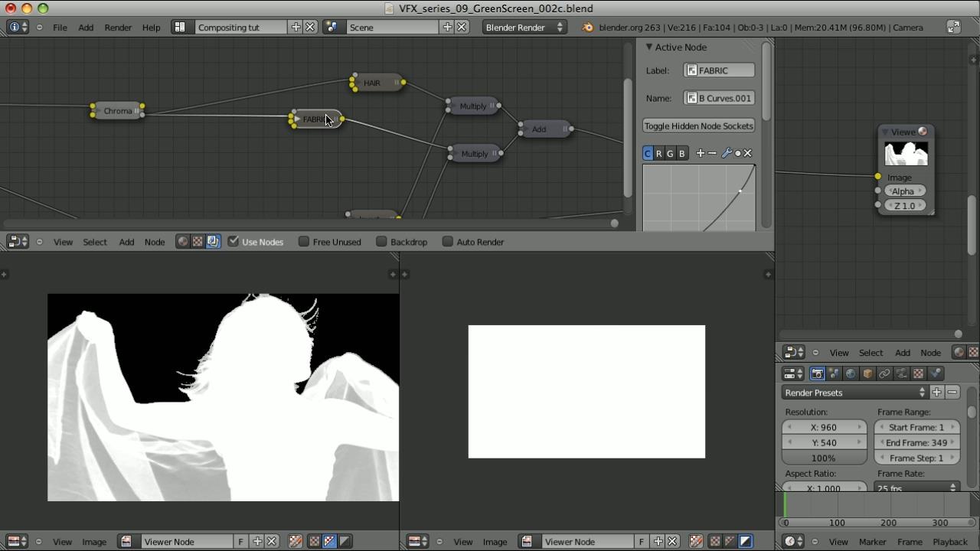Remove render preset with minus button
The height and width of the screenshot is (551, 980).
tap(952, 393)
